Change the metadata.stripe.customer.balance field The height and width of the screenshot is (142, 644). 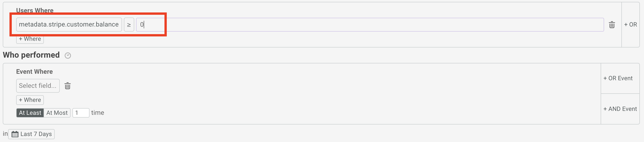tap(69, 24)
